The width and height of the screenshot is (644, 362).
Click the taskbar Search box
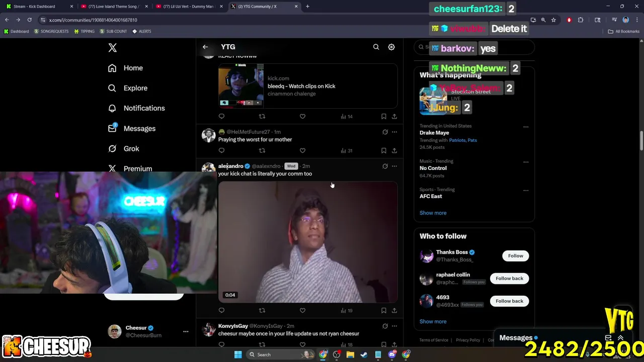[282, 355]
